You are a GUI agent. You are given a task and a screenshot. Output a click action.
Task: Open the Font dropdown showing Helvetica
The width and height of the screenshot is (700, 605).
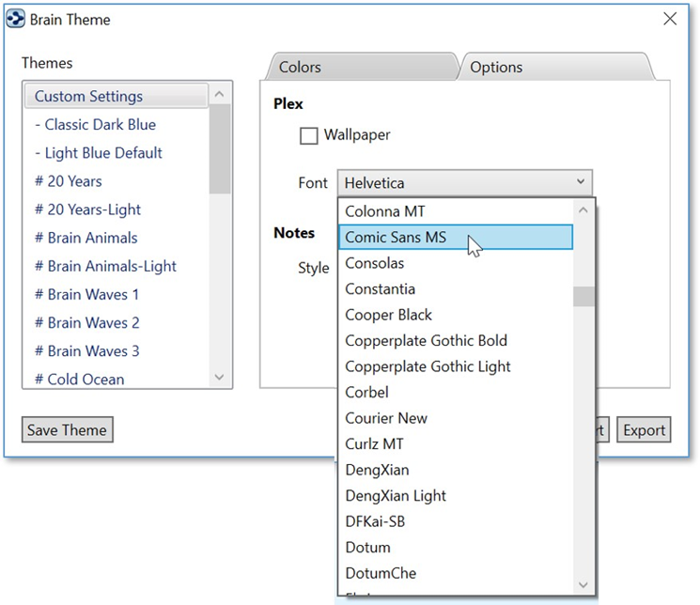pos(465,183)
